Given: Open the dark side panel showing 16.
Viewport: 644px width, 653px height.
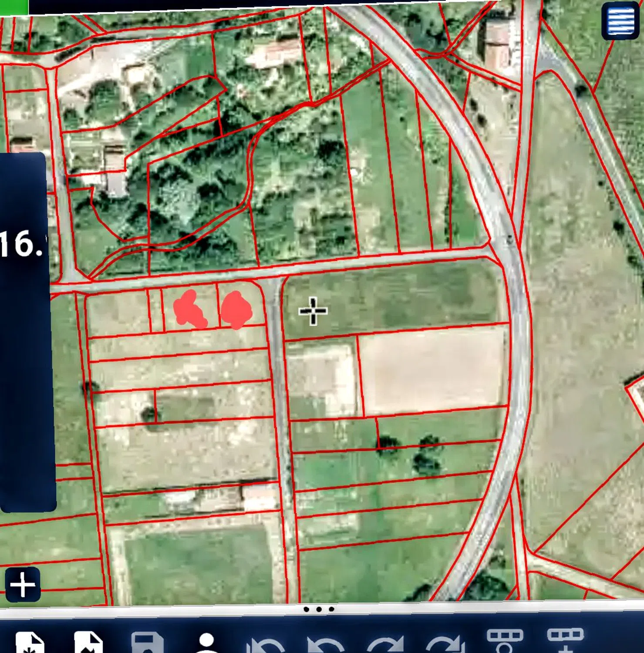Looking at the screenshot, I should pos(26,331).
